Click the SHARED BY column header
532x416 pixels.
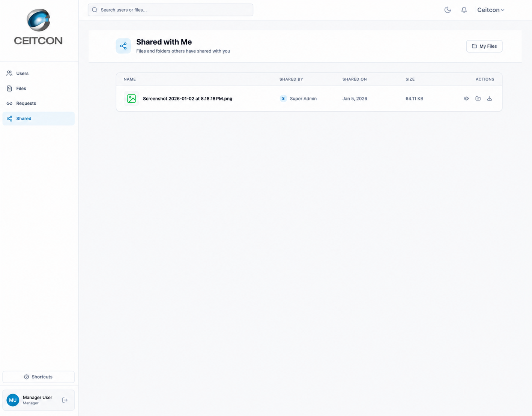(291, 79)
